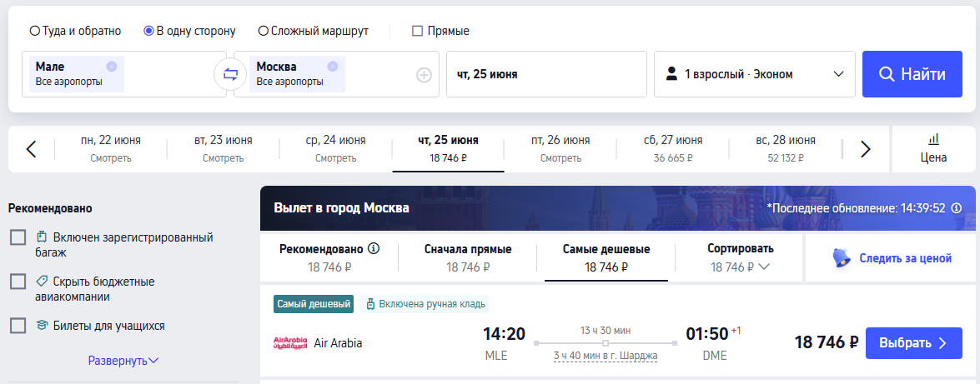Clear the Moscow destination field
Image resolution: width=980 pixels, height=384 pixels.
click(x=333, y=67)
